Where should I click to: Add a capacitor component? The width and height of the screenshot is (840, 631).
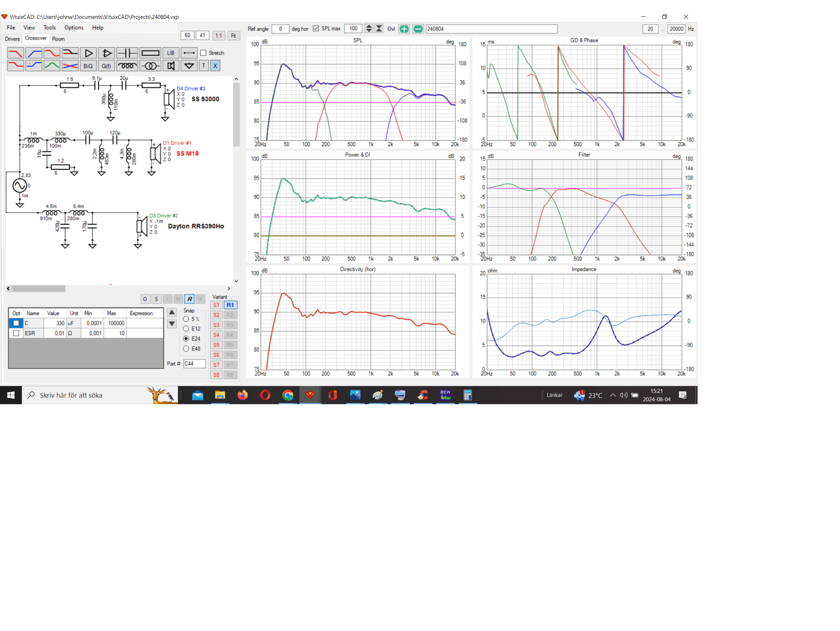[127, 53]
